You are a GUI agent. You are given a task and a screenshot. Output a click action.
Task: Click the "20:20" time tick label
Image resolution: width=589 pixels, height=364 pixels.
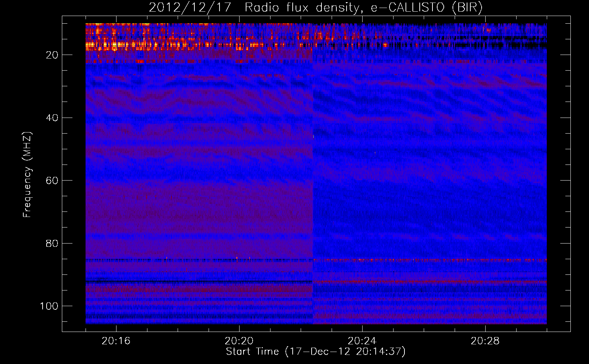(239, 341)
